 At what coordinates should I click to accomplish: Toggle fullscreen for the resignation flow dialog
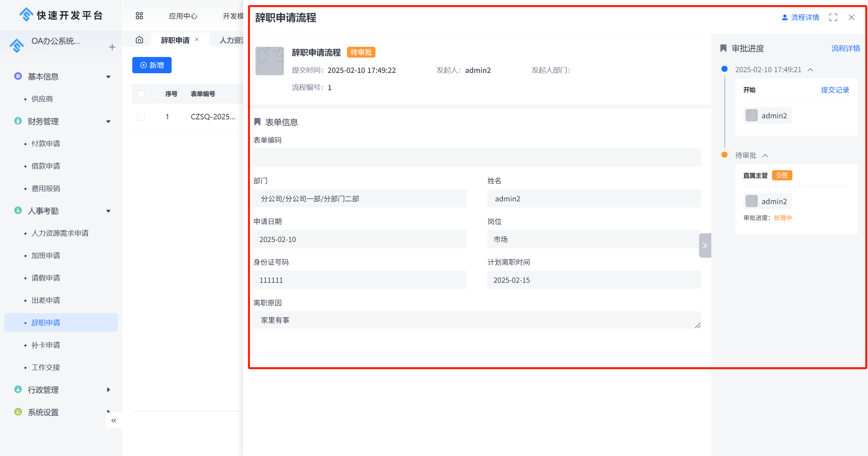click(833, 17)
